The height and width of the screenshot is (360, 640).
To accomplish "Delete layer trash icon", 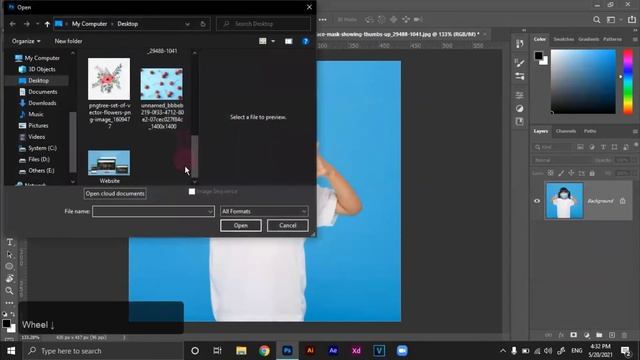I will pyautogui.click(x=624, y=335).
